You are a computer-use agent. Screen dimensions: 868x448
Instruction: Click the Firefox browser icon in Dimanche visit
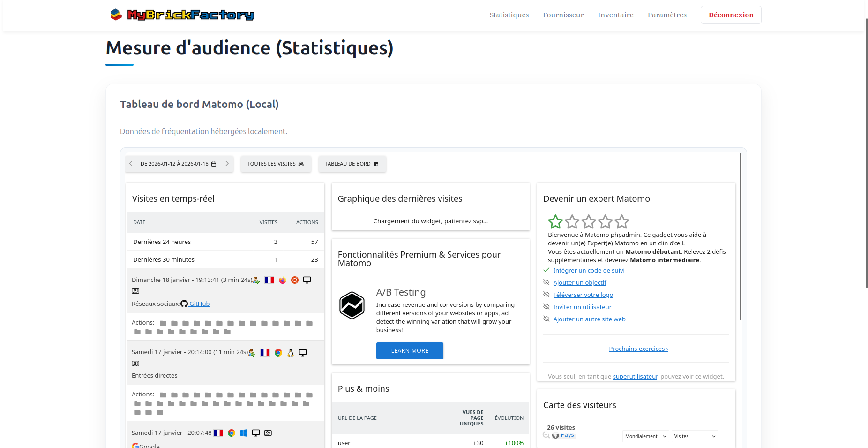pyautogui.click(x=282, y=280)
